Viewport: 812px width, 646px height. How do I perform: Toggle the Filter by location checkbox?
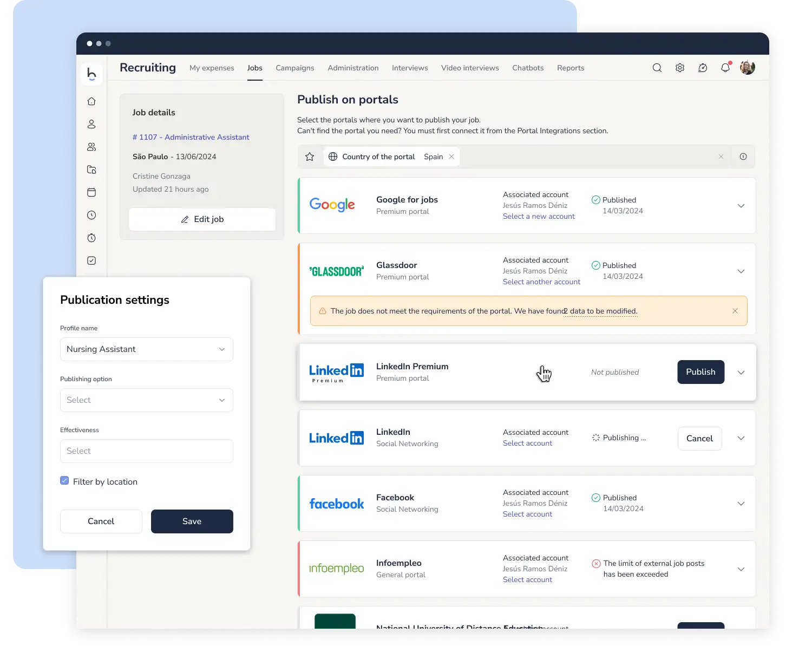point(64,481)
